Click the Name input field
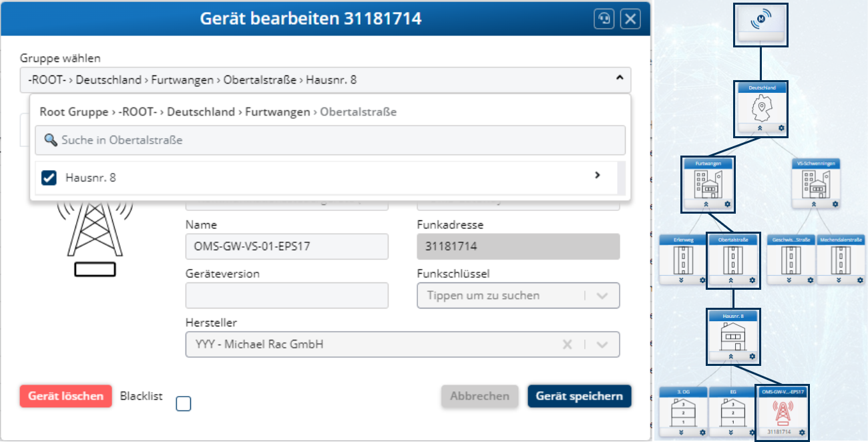868x442 pixels. coord(286,246)
